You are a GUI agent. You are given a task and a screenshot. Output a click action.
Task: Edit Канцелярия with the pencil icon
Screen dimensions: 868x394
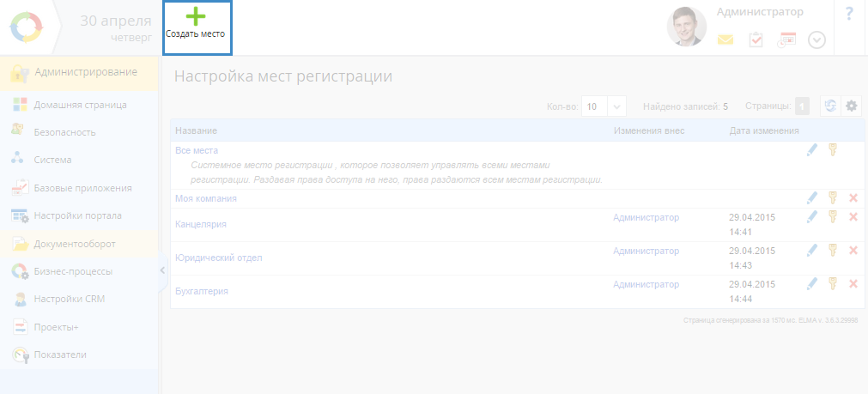[812, 216]
